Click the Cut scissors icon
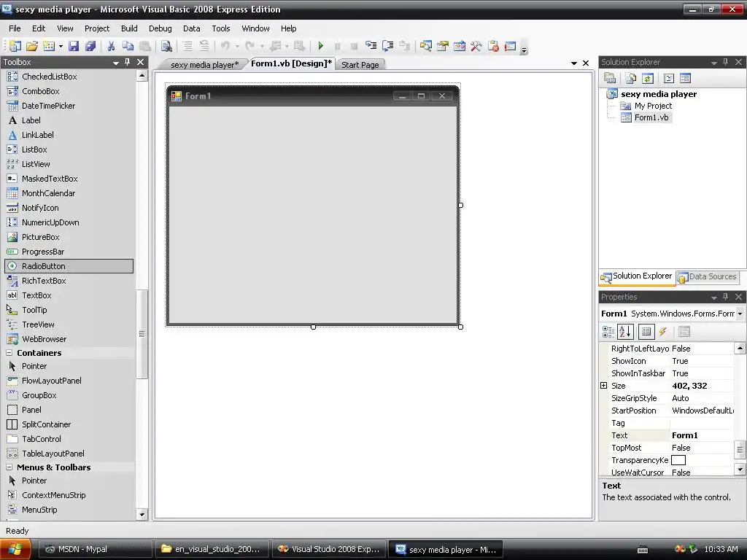747x560 pixels. pos(111,46)
